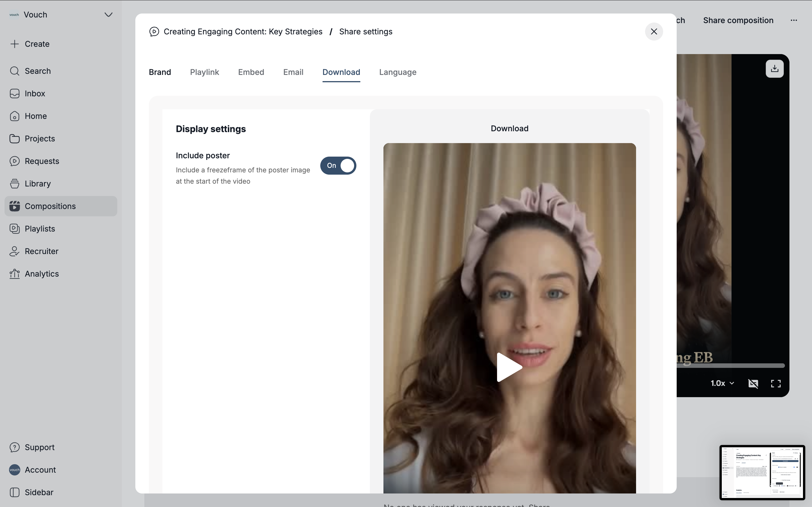Expand the 1.0x playback speed menu
The image size is (812, 507).
coord(722,383)
